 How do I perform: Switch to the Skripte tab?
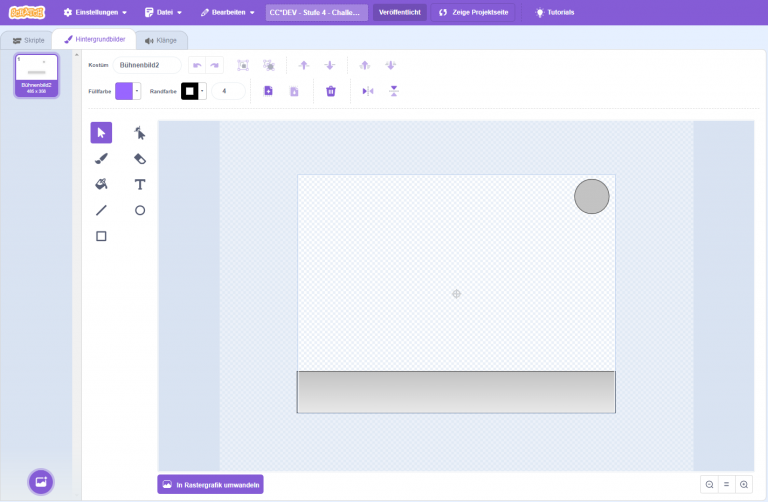click(x=28, y=40)
